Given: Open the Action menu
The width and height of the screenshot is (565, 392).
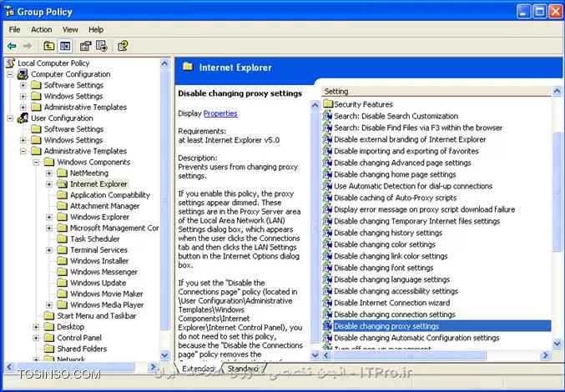Looking at the screenshot, I should tap(42, 29).
